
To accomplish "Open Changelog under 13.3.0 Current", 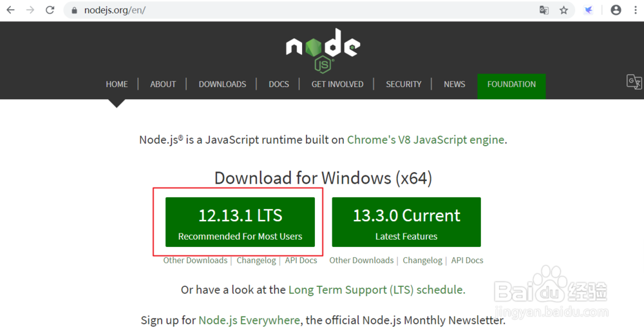I will pyautogui.click(x=422, y=260).
